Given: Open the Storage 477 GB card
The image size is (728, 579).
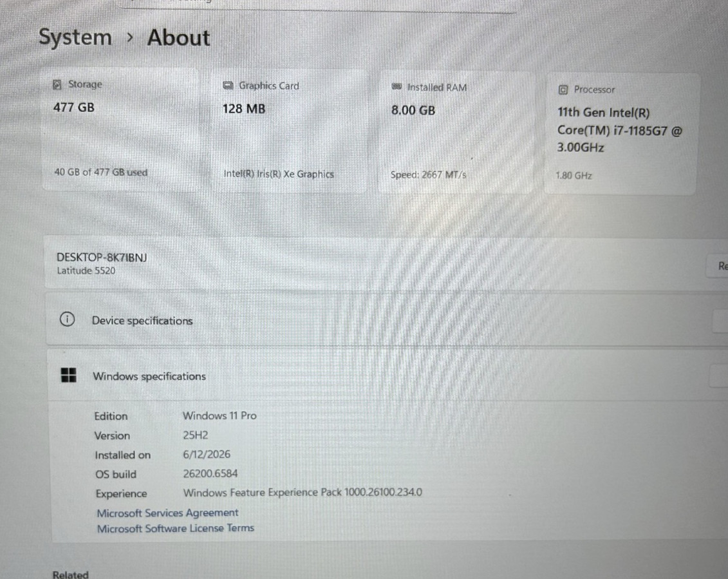Looking at the screenshot, I should [121, 129].
